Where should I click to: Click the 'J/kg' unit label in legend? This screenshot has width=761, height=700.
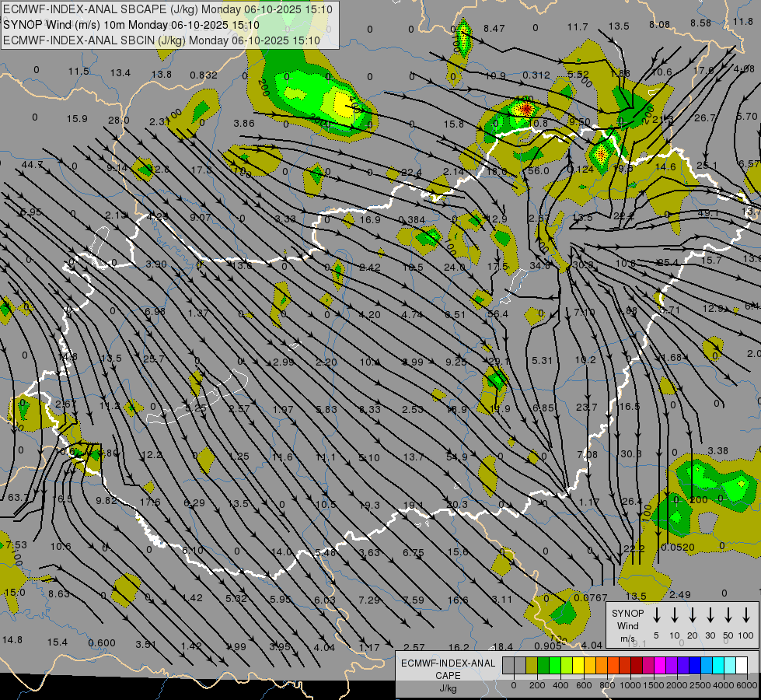tap(448, 688)
